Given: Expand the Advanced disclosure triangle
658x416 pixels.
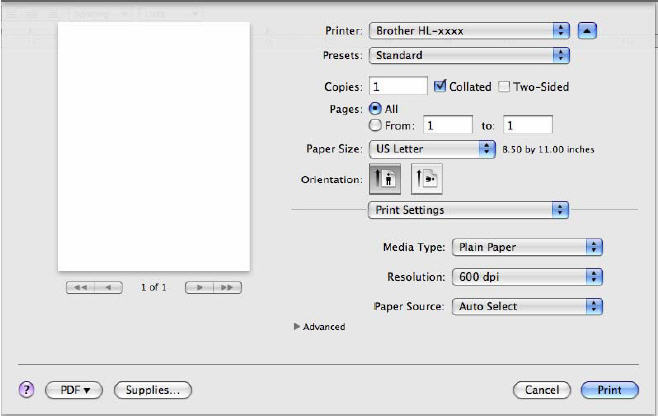Looking at the screenshot, I should [297, 327].
